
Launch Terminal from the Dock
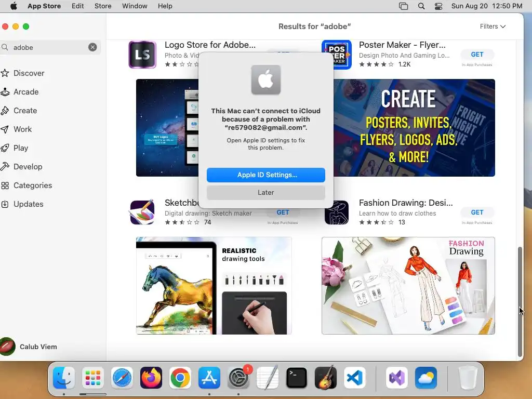[297, 378]
